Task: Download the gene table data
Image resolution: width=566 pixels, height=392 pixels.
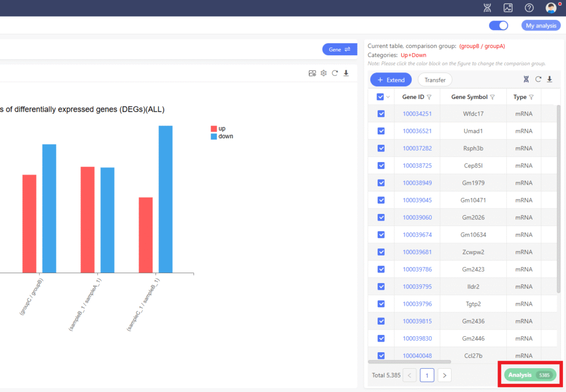Action: pyautogui.click(x=549, y=80)
